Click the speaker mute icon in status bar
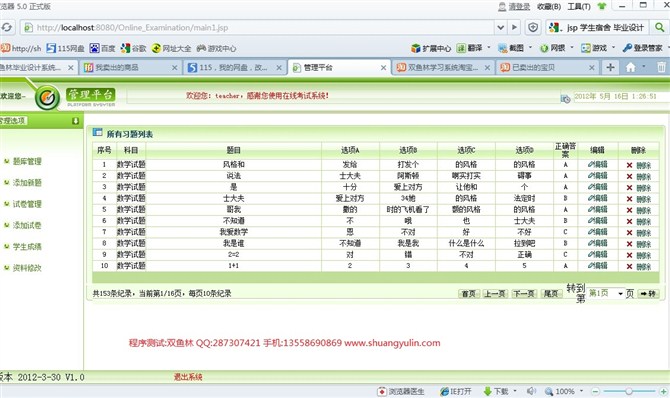670x398 pixels. [x=531, y=391]
